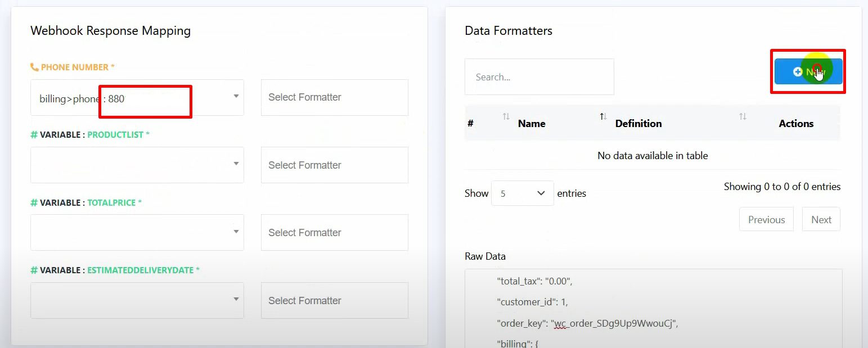The image size is (868, 348).
Task: Open the billing>phone dropdown arrow
Action: click(236, 97)
